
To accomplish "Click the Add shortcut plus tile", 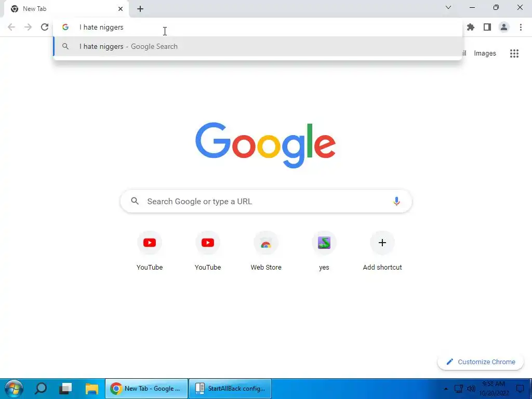I will click(382, 251).
